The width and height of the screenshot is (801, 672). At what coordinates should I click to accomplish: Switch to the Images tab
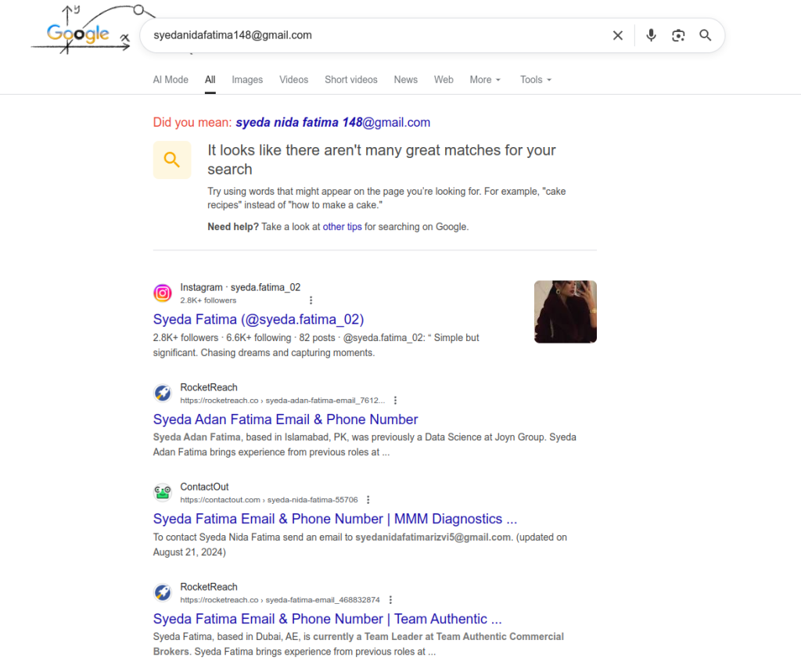(x=247, y=80)
